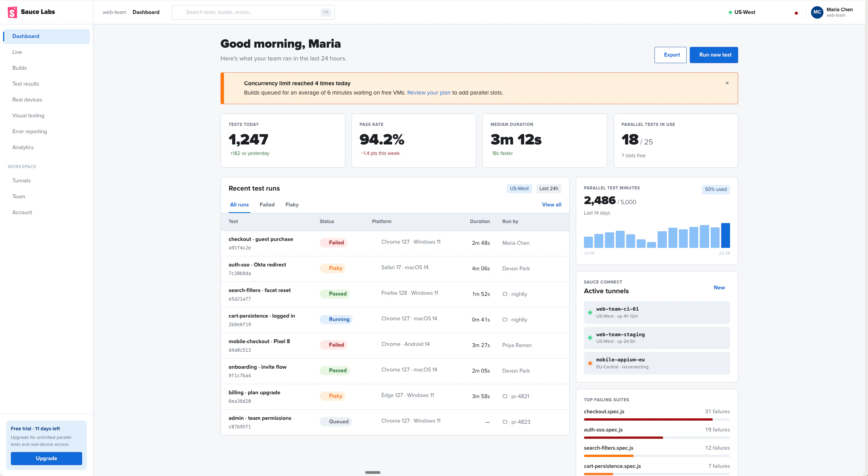Viewport: 868px width, 476px height.
Task: Click the green status dot of web-team-staging
Action: 590,338
